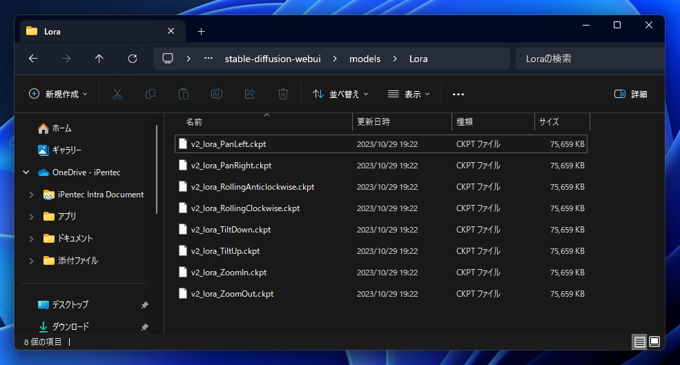This screenshot has width=680, height=365.
Task: Navigate to models folder in breadcrumb
Action: coord(365,59)
